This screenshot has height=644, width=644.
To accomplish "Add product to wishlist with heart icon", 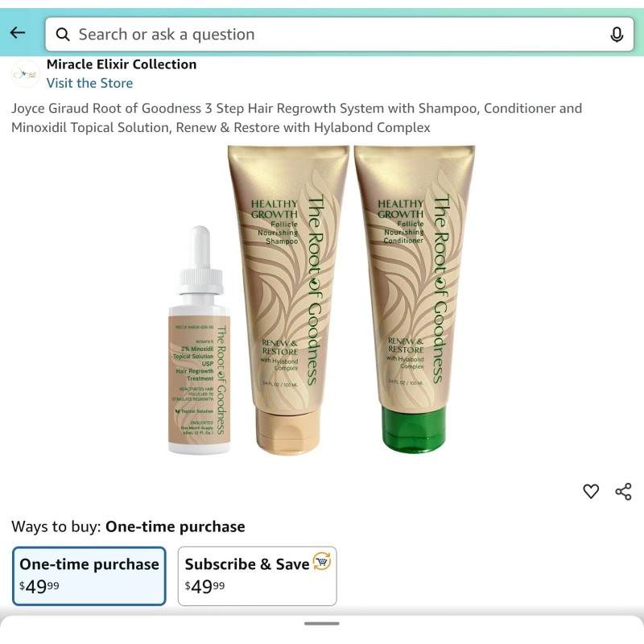I will [591, 491].
